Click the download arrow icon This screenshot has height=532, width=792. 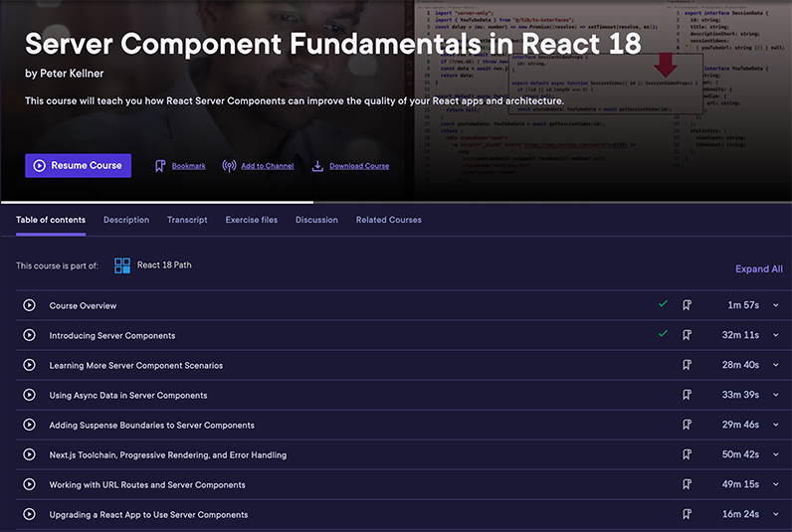click(317, 166)
